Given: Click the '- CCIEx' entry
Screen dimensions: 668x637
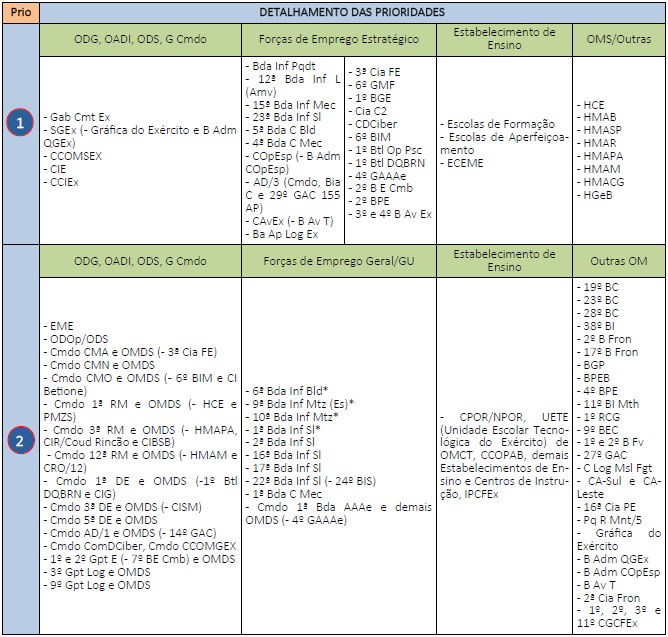Looking at the screenshot, I should (61, 182).
